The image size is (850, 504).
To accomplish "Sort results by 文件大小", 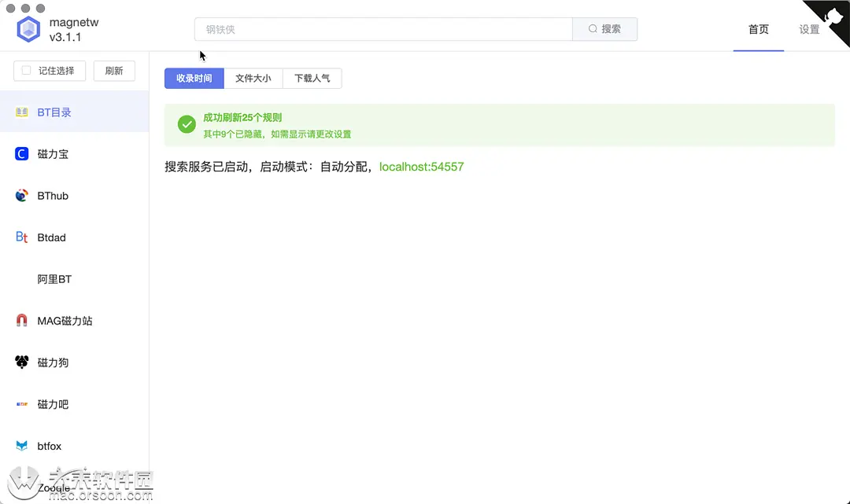I will pos(253,78).
